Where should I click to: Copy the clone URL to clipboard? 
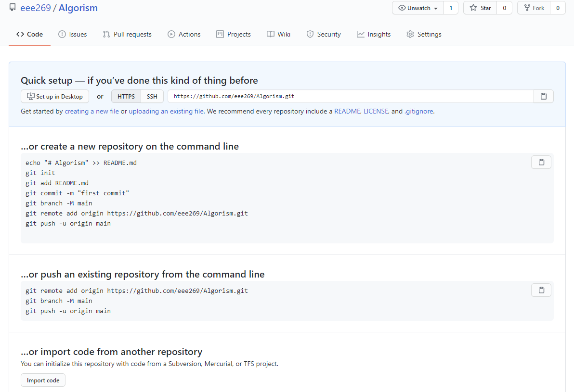point(544,97)
